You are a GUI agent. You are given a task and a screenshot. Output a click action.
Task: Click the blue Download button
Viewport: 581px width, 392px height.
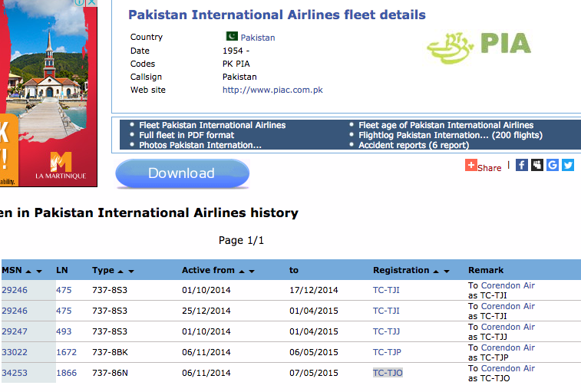pos(182,173)
